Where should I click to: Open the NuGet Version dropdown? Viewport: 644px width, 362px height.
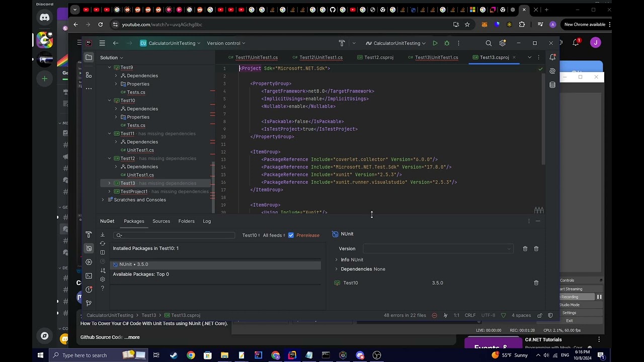point(438,249)
